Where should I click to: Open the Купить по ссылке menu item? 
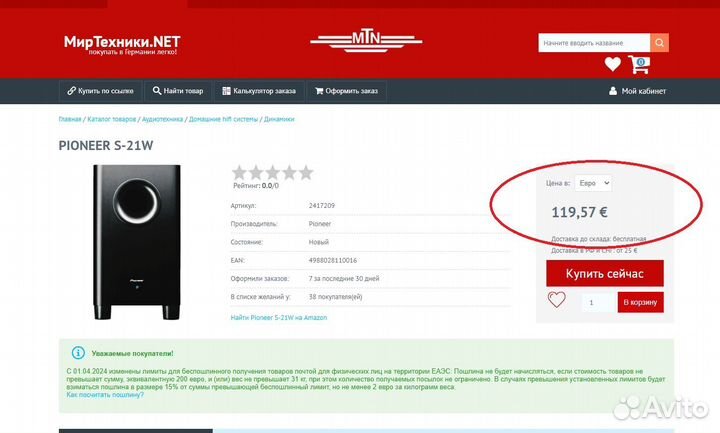click(x=100, y=91)
